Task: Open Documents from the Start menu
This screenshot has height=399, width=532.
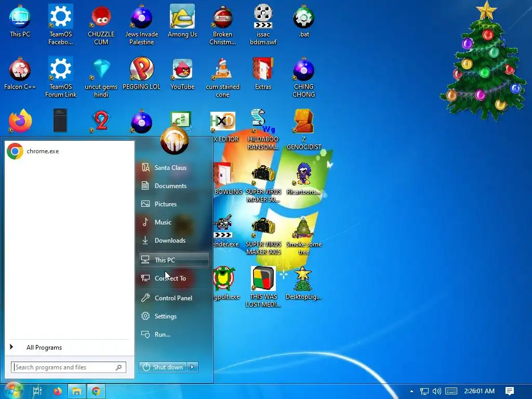Action: pos(175,185)
